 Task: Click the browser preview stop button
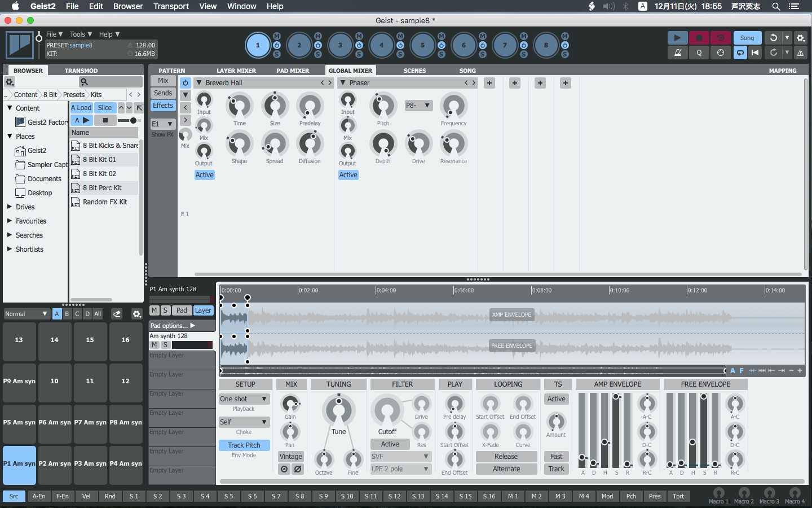pyautogui.click(x=105, y=120)
